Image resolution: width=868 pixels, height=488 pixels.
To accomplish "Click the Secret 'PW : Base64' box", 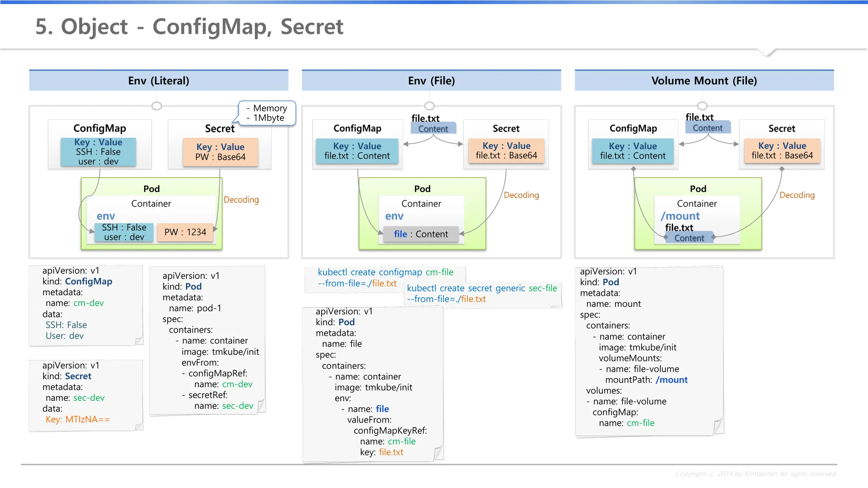I will [220, 152].
